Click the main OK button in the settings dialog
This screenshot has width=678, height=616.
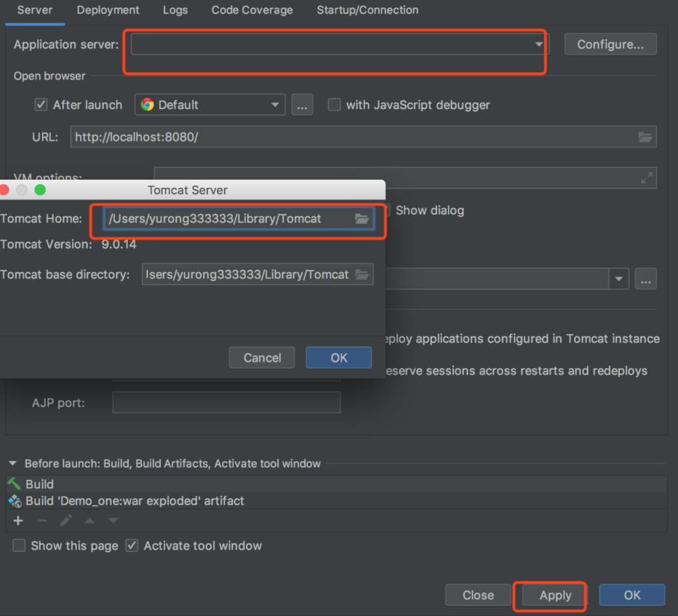(x=632, y=595)
